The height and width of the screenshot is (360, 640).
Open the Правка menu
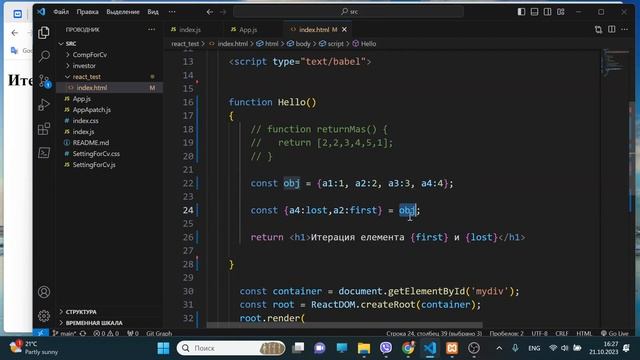pyautogui.click(x=87, y=12)
